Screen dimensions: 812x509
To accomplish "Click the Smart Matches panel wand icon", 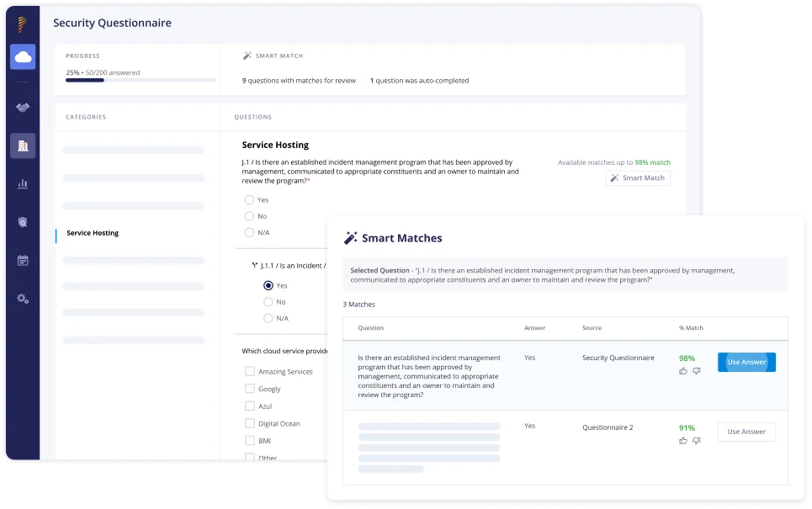I will (x=351, y=237).
